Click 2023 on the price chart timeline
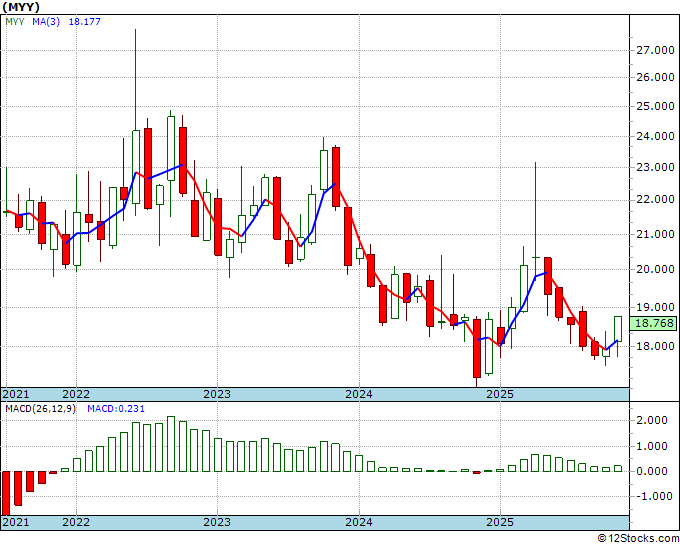This screenshot has height=546, width=680. click(217, 394)
